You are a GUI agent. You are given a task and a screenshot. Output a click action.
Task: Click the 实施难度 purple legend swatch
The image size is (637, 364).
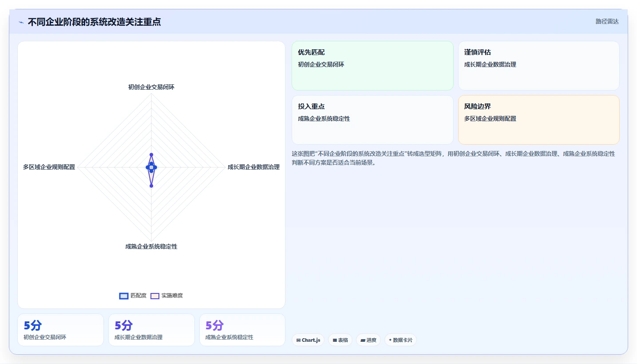pyautogui.click(x=155, y=296)
